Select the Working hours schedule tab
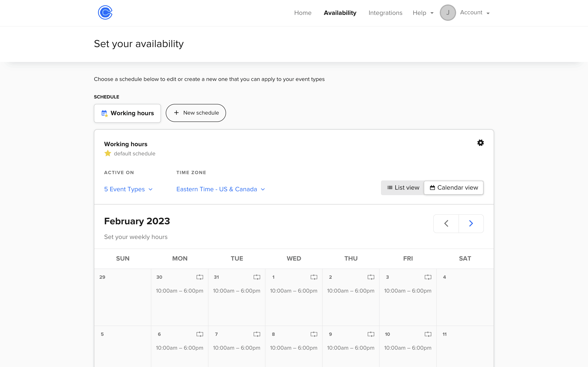The height and width of the screenshot is (367, 588). click(127, 113)
